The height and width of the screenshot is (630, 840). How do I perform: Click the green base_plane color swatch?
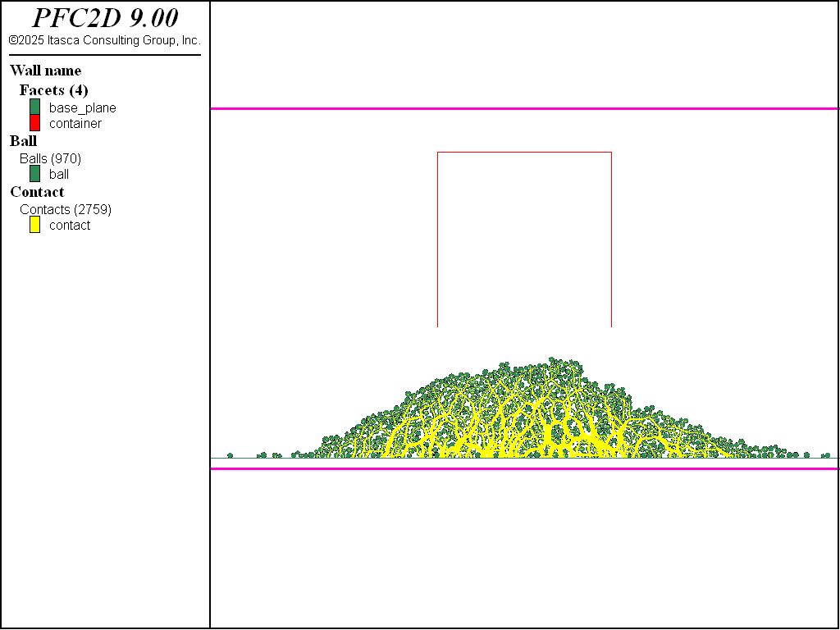coord(34,107)
